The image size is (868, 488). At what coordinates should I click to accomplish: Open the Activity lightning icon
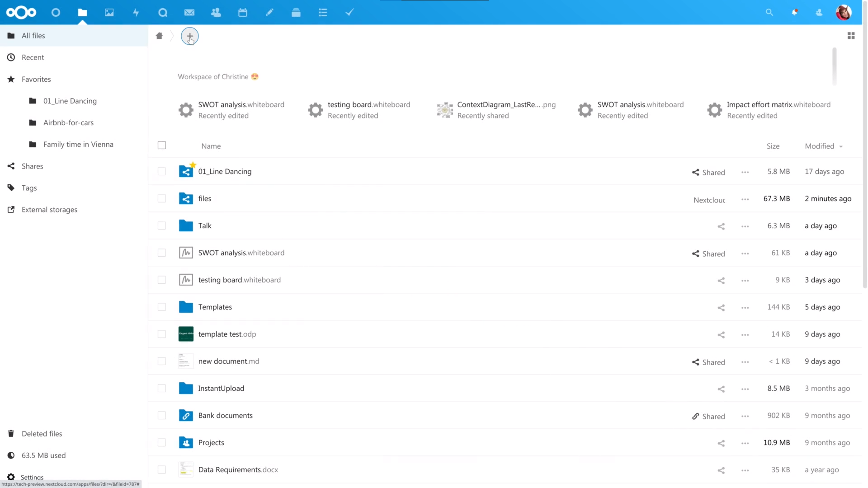click(x=136, y=13)
